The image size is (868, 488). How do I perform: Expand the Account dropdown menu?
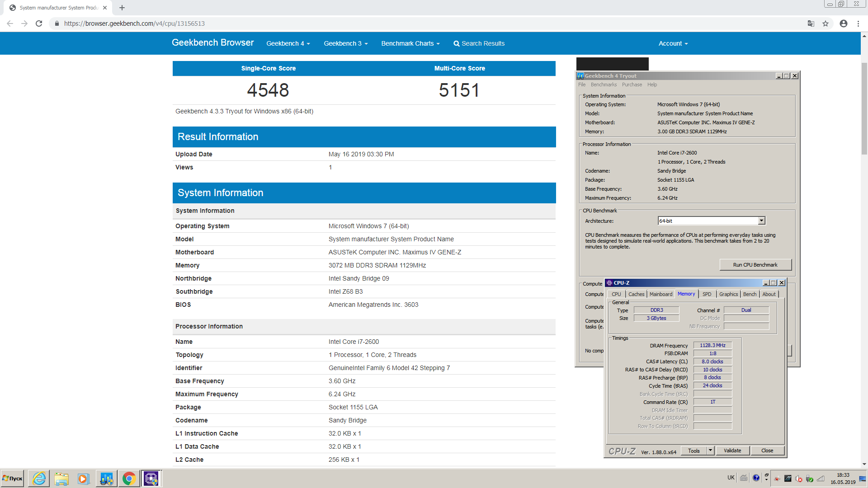click(673, 43)
